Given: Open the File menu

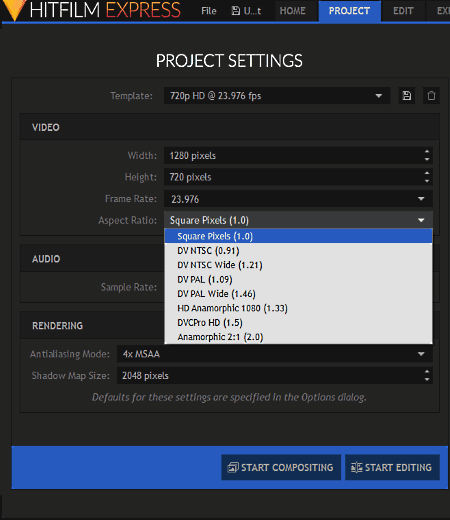Looking at the screenshot, I should [209, 11].
